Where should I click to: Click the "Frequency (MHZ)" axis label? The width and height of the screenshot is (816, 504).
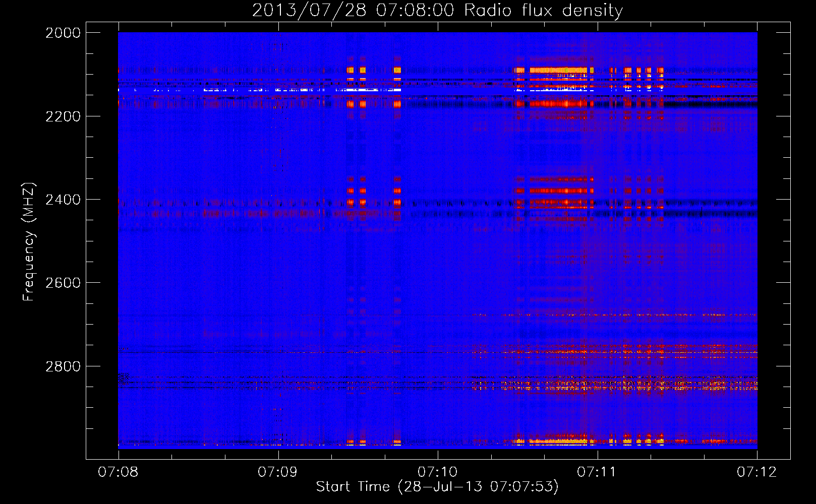tap(29, 242)
